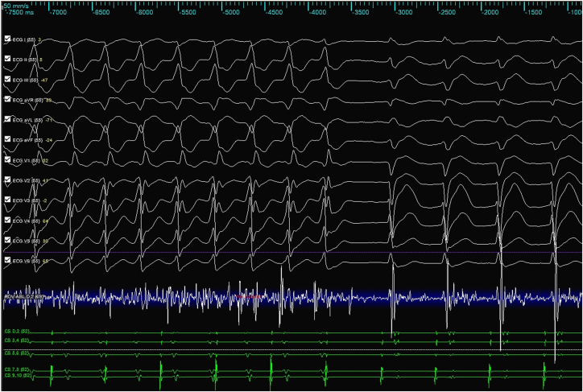Click the -6000 mark on the time ruler

pyautogui.click(x=145, y=12)
